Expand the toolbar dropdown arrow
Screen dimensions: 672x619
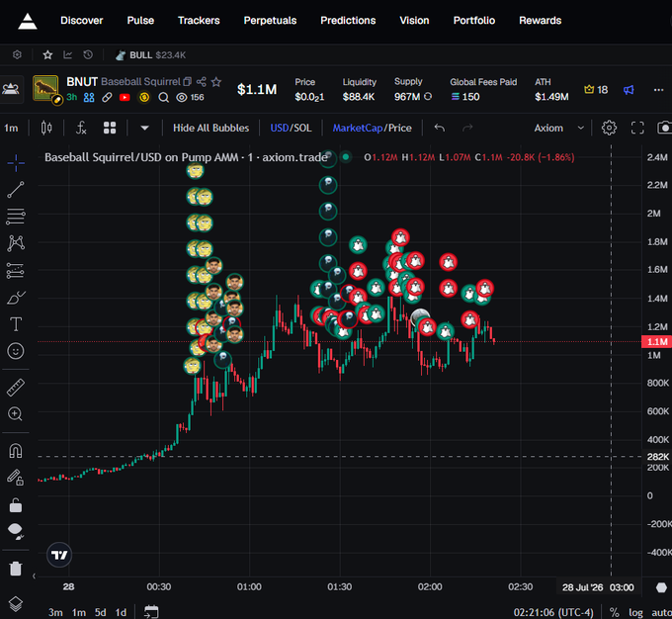(145, 128)
